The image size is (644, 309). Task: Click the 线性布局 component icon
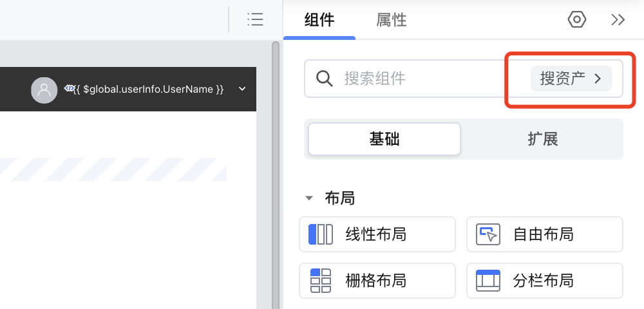tap(320, 234)
